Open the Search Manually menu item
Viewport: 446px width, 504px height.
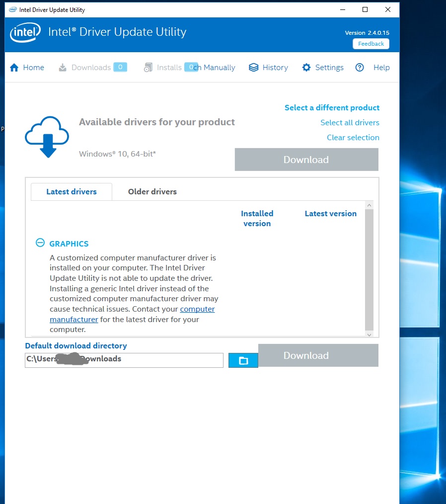click(x=215, y=68)
